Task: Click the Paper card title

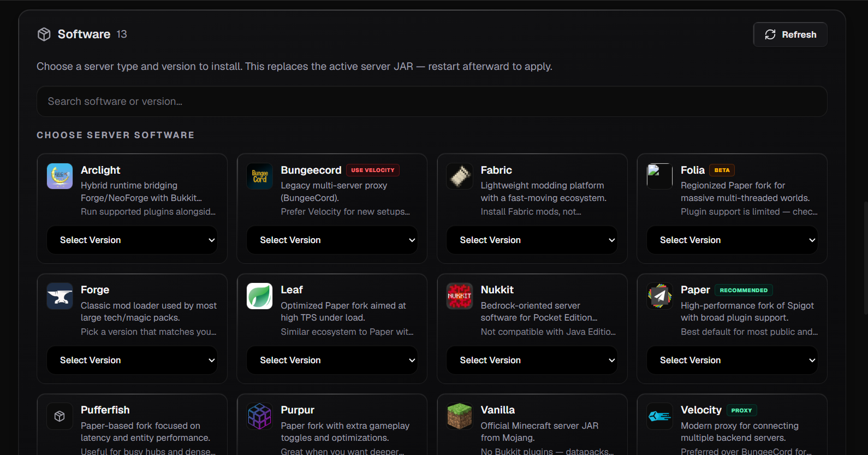Action: [695, 290]
